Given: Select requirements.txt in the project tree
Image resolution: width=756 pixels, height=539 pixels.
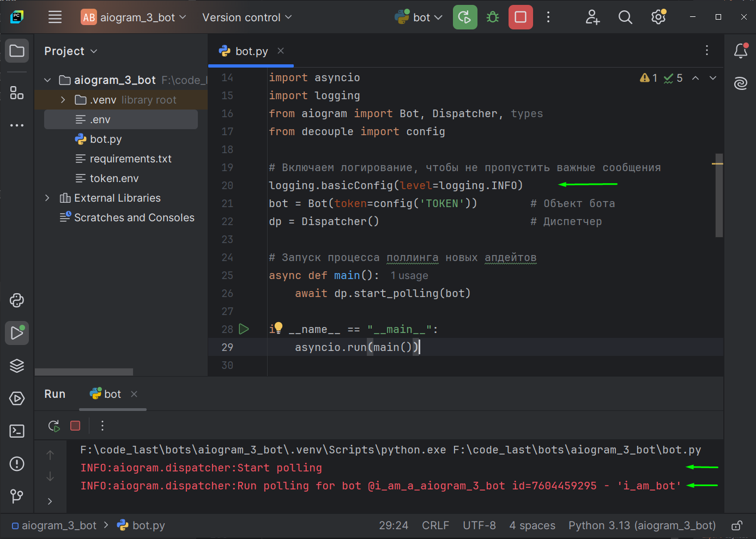Looking at the screenshot, I should point(130,159).
